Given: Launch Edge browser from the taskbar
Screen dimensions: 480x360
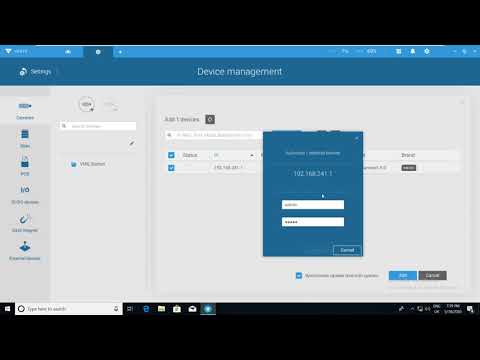Looking at the screenshot, I should pos(146,309).
